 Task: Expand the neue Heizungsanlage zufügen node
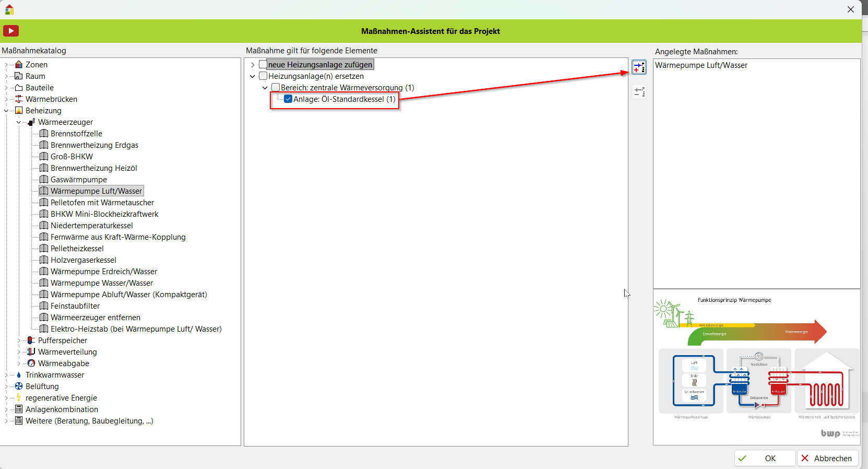(x=253, y=65)
